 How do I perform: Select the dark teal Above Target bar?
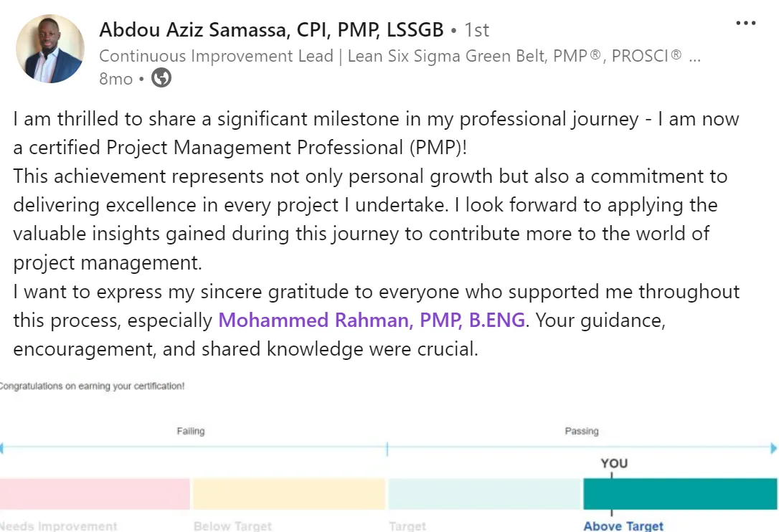[x=680, y=494]
